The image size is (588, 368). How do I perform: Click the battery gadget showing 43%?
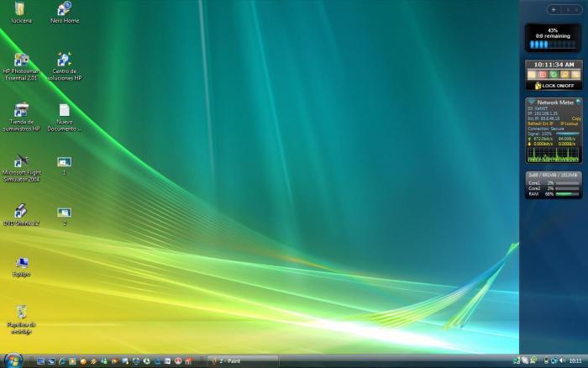point(553,38)
